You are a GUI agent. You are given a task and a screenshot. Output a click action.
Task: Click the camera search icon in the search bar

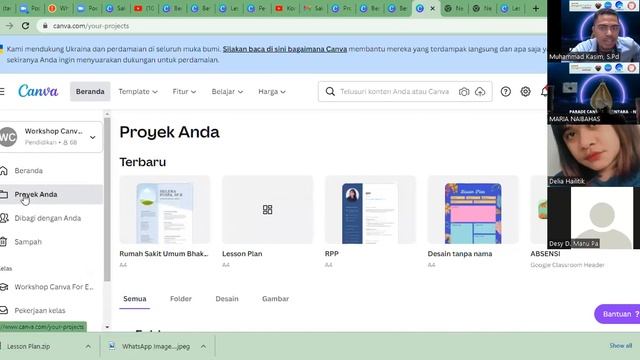tap(464, 92)
